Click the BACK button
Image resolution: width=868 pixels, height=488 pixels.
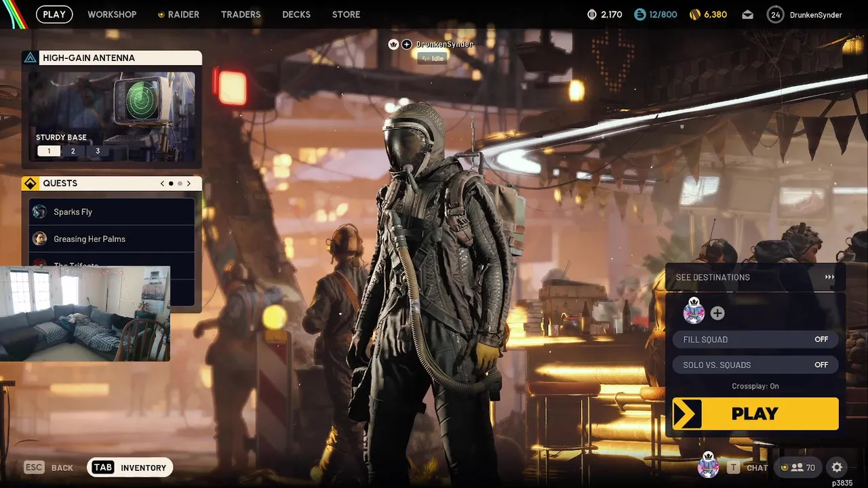pyautogui.click(x=62, y=468)
